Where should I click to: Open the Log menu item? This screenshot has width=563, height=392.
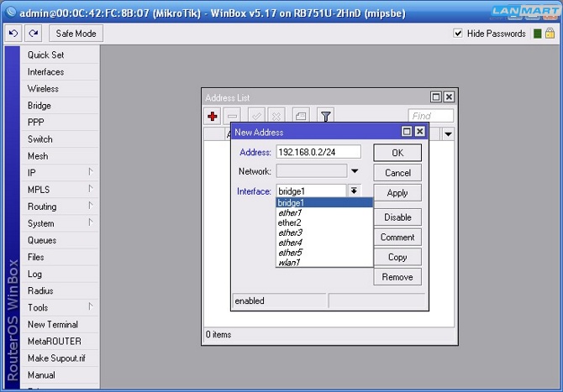tap(60, 274)
